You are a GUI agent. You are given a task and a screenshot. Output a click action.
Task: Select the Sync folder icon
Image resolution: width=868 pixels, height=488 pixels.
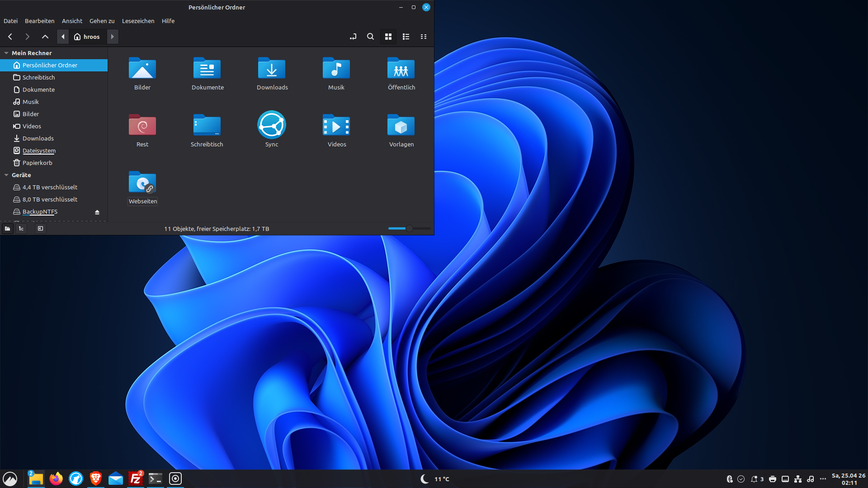click(272, 125)
